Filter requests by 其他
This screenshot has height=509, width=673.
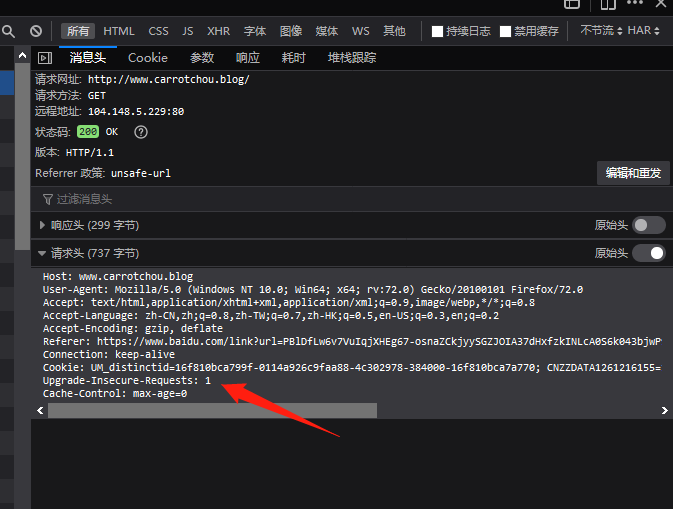pyautogui.click(x=394, y=31)
